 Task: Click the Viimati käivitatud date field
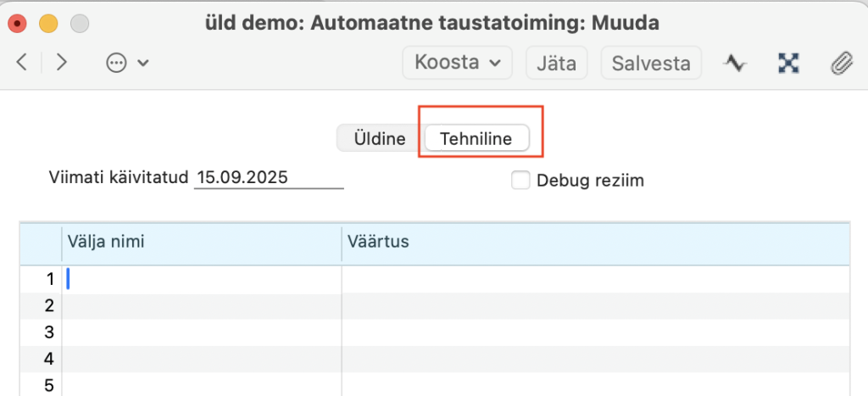click(268, 178)
